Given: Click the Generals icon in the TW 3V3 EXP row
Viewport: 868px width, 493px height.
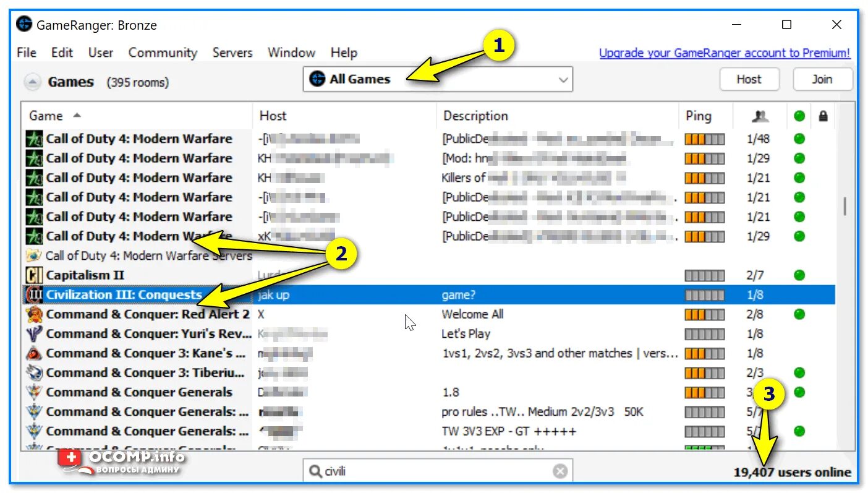Looking at the screenshot, I should [x=33, y=431].
